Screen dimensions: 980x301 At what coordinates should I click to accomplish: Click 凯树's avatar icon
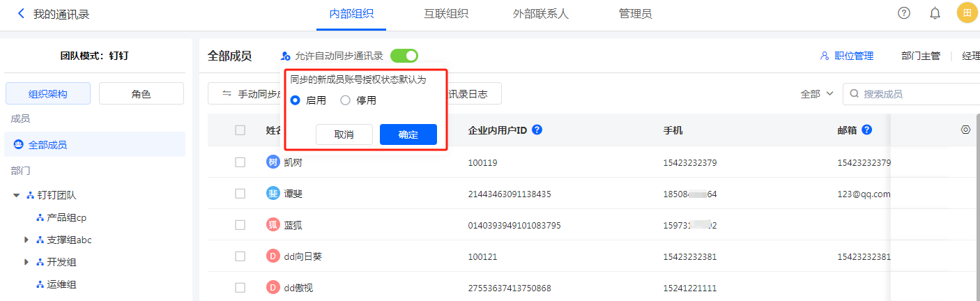point(273,162)
